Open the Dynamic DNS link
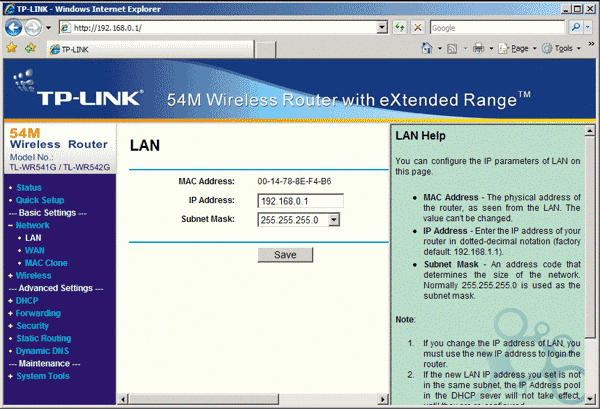This screenshot has height=409, width=600. (42, 351)
